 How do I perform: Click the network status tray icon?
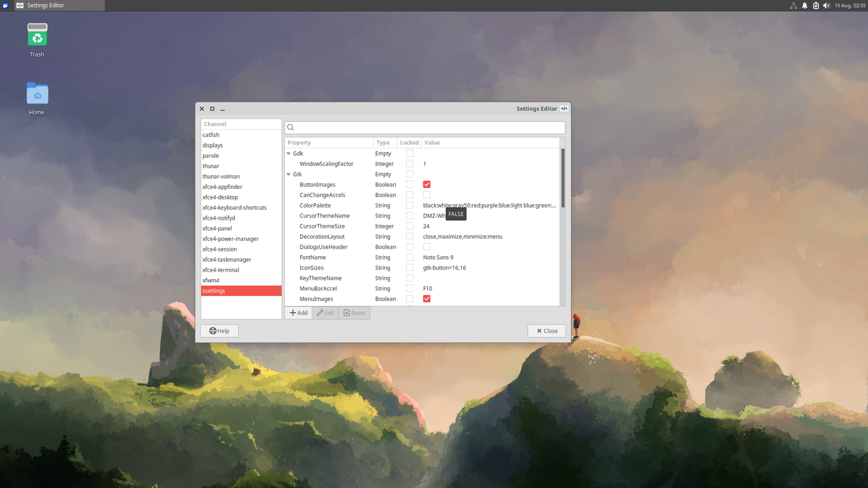[x=793, y=5]
